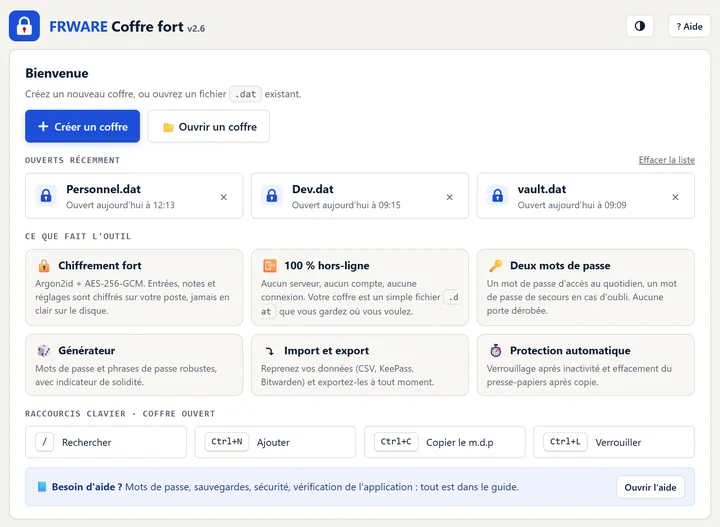
Task: Click Ouvrir un coffre button
Action: [209, 126]
